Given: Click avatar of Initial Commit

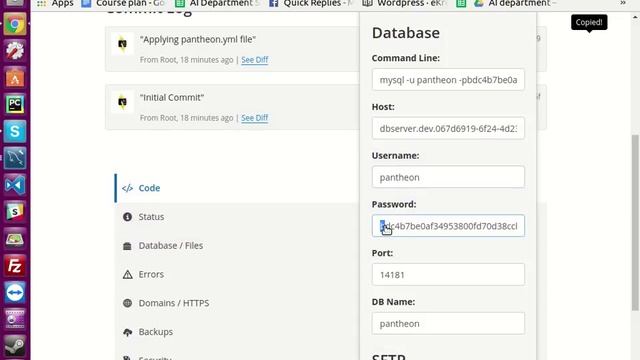Looking at the screenshot, I should click(122, 102).
